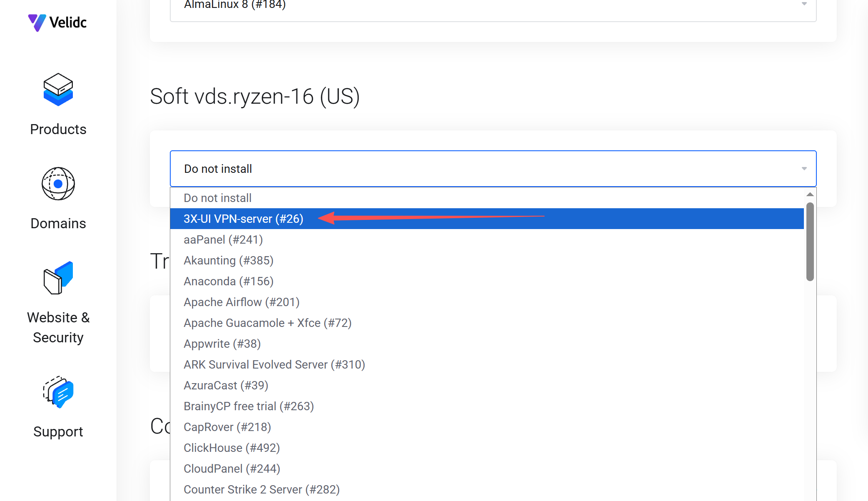868x501 pixels.
Task: Choose Counter Strike 2 Server (#282)
Action: tap(261, 489)
